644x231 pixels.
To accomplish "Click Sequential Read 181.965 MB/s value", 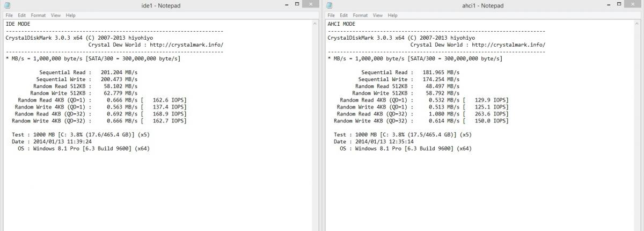I will [441, 72].
